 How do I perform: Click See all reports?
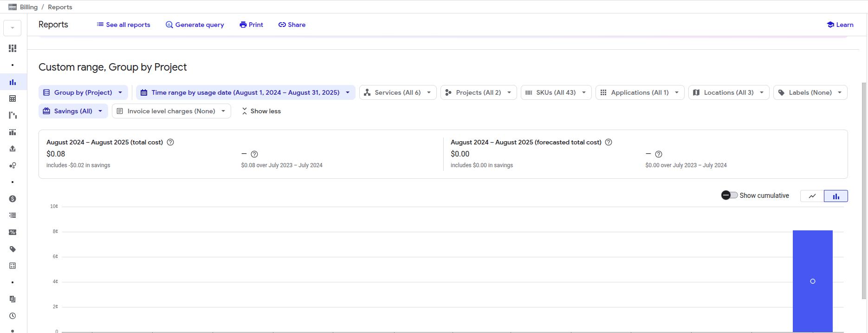click(123, 25)
